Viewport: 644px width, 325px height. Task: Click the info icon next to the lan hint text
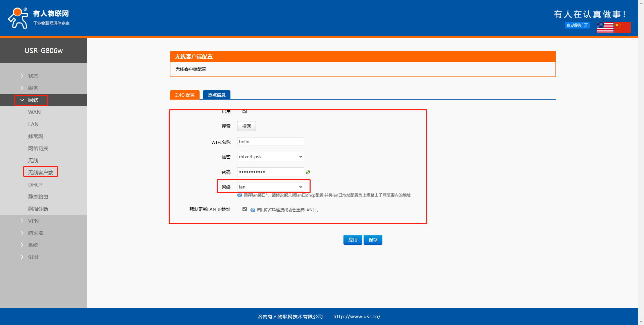pyautogui.click(x=239, y=195)
